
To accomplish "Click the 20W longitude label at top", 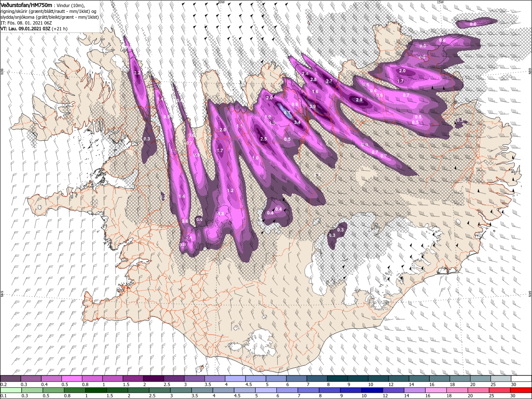I will 221,2.
